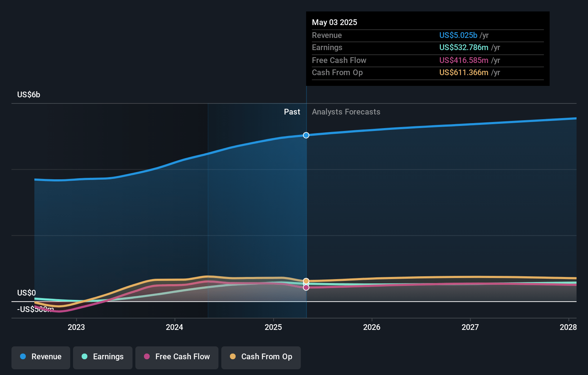This screenshot has width=588, height=375.
Task: Toggle the Free Cash Flow legend button
Action: 177,357
